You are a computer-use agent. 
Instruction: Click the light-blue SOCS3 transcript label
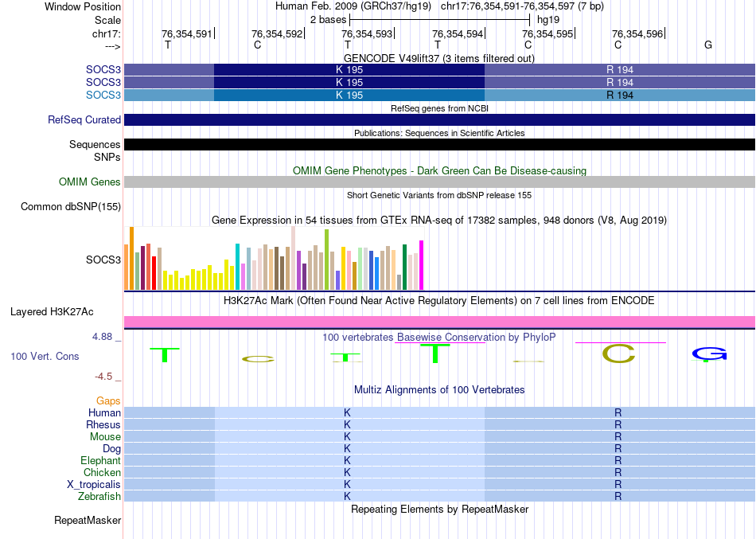click(103, 95)
